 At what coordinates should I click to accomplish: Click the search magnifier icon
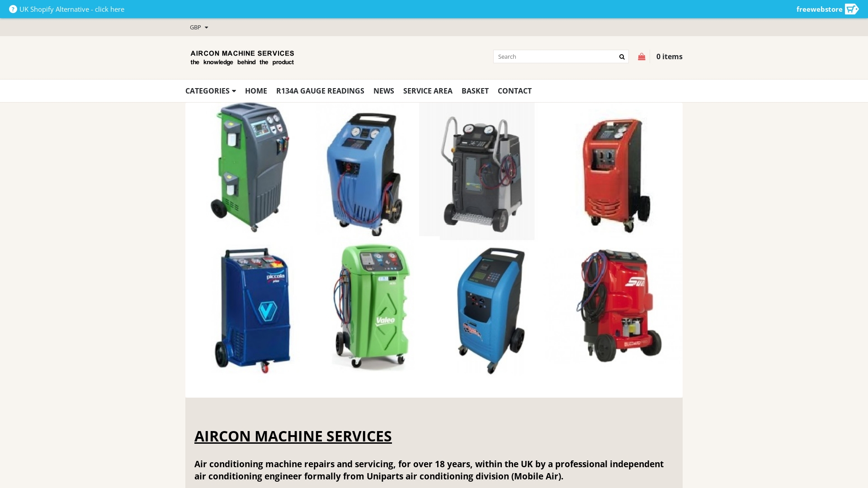pyautogui.click(x=622, y=57)
